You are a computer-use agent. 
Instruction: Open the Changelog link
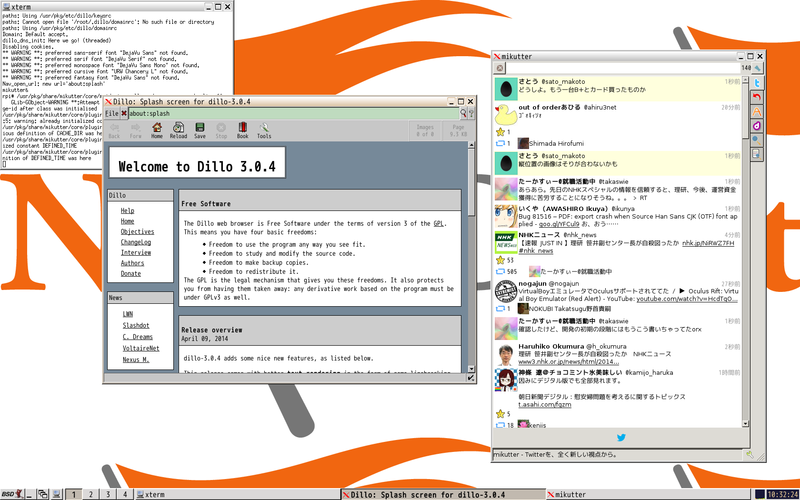(x=136, y=242)
